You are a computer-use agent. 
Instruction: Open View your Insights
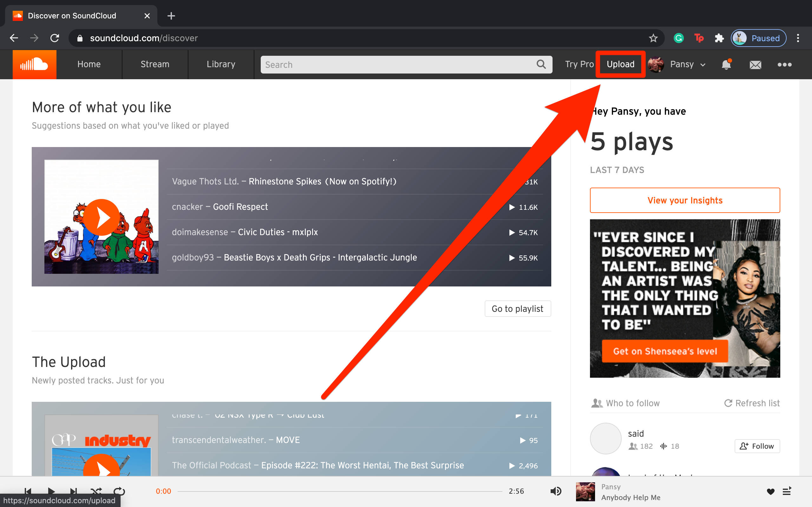pos(684,200)
